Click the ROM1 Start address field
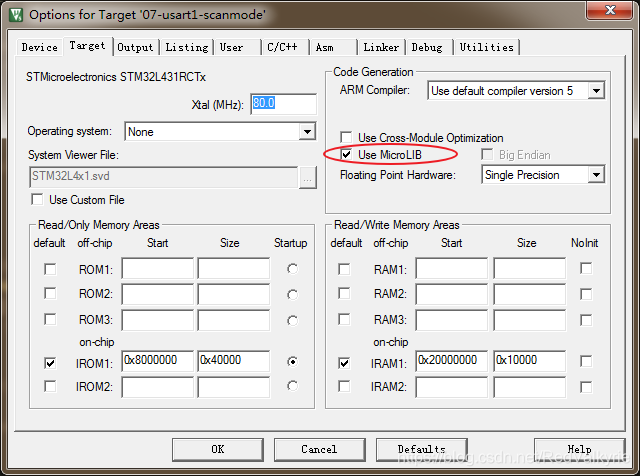The width and height of the screenshot is (640, 476). [x=158, y=268]
